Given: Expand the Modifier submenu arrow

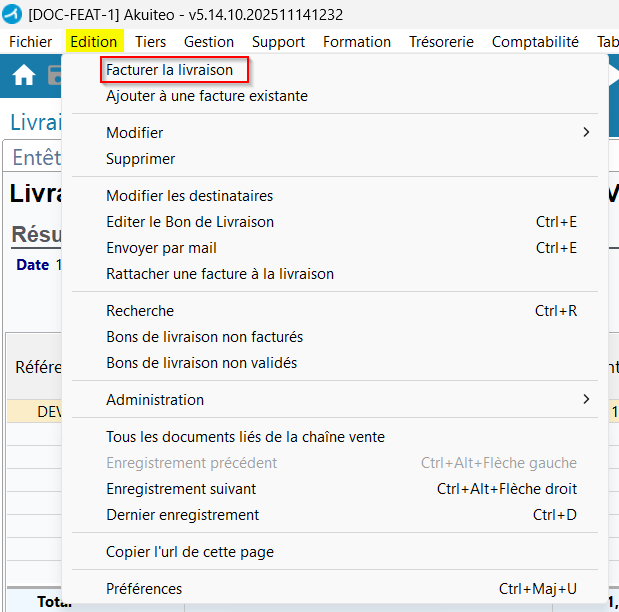Looking at the screenshot, I should (586, 133).
